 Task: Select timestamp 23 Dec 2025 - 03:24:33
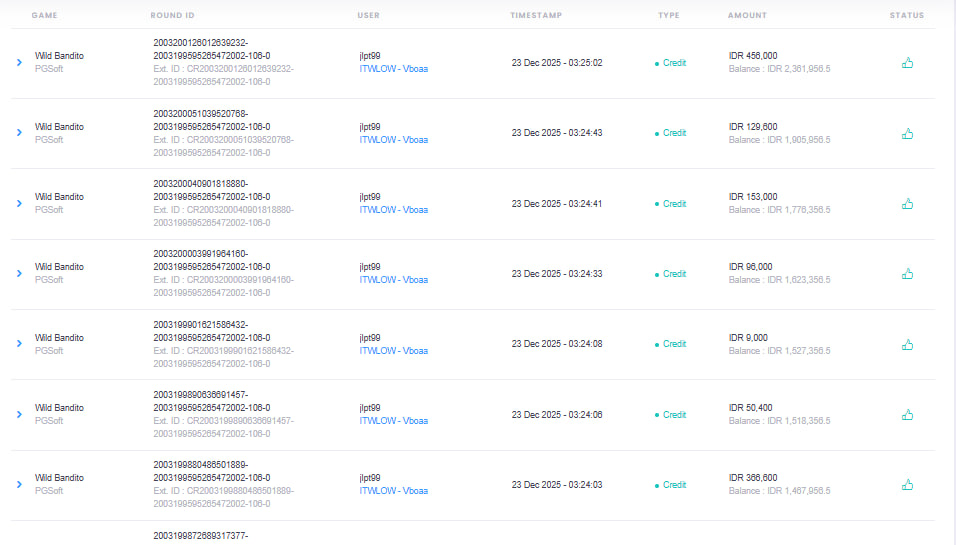coord(557,274)
